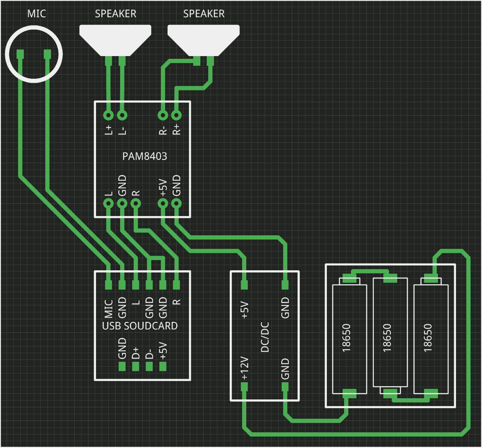Viewport: 482px width, 448px height.
Task: Select the D- USB data pad
Action: [149, 366]
